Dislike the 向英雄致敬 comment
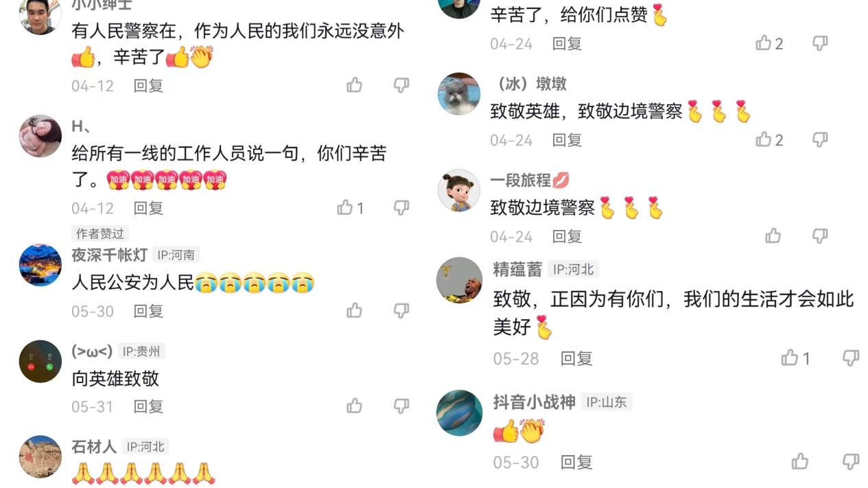The height and width of the screenshot is (488, 868). [401, 406]
